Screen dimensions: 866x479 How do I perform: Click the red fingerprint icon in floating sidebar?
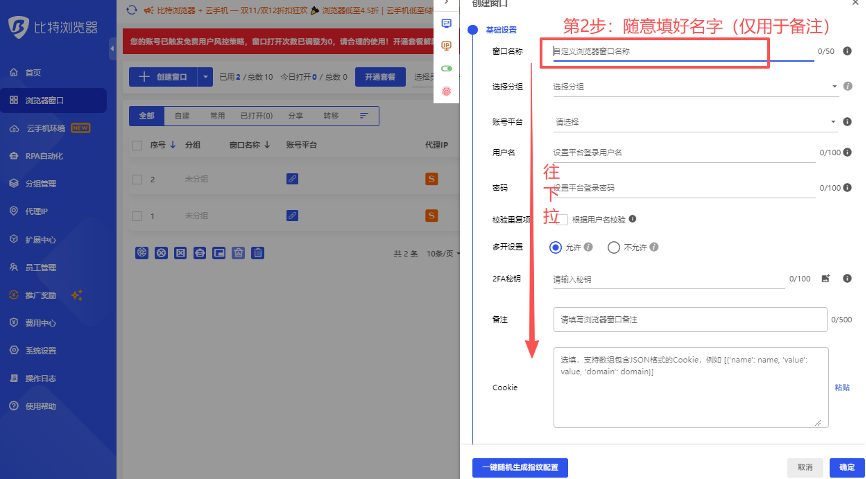[446, 91]
